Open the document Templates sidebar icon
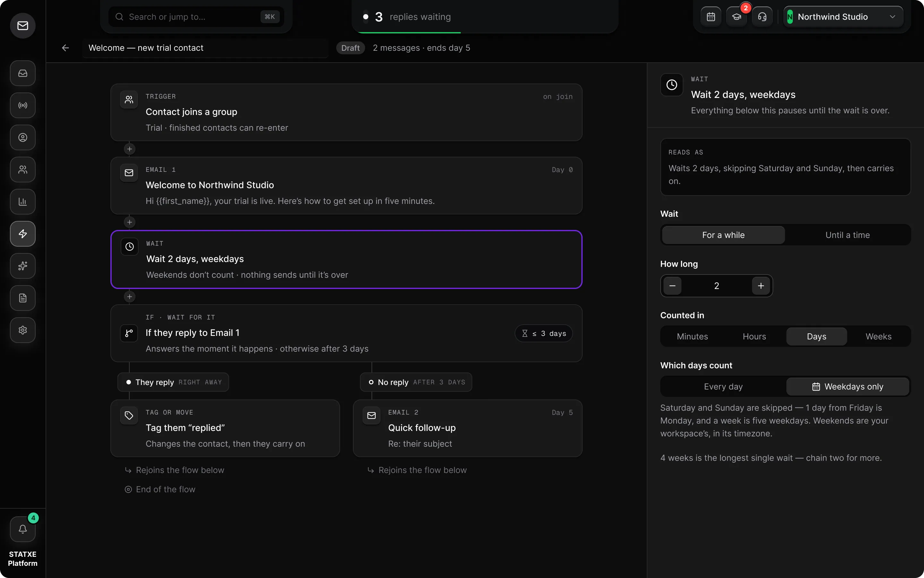This screenshot has height=578, width=924. [x=22, y=298]
